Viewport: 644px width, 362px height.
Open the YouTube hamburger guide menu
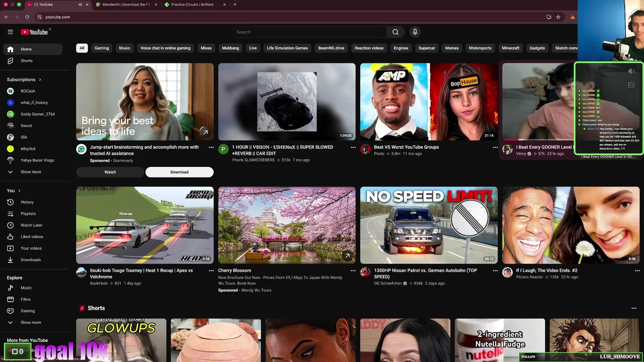point(10,32)
